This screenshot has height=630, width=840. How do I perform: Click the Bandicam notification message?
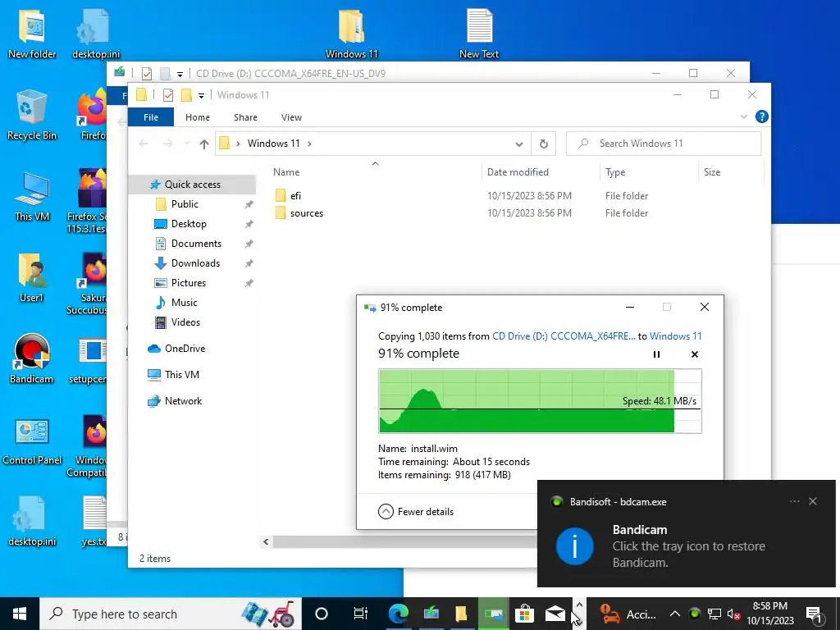pyautogui.click(x=688, y=554)
